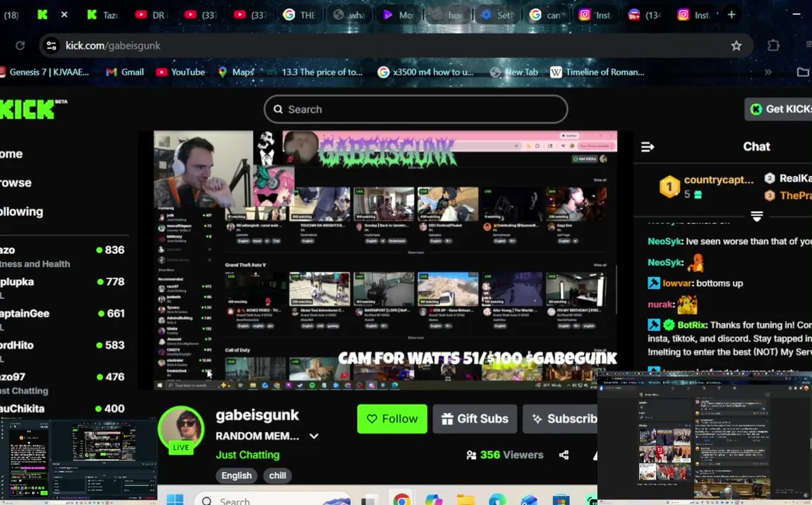Open the Timeline of Roman bookmark

click(598, 72)
